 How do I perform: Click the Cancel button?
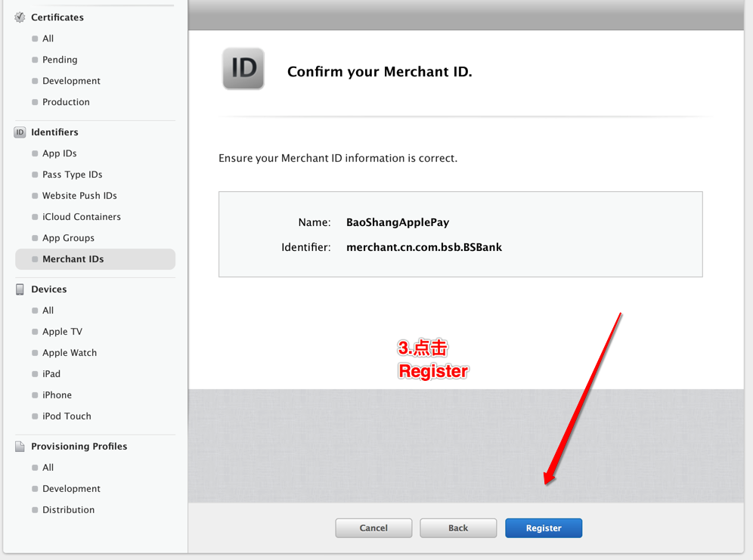373,528
